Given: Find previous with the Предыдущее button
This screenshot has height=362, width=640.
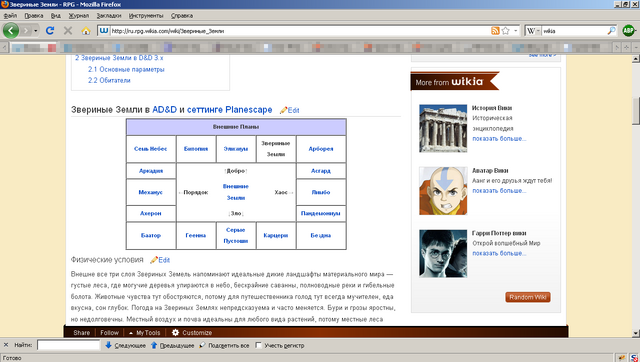Looking at the screenshot, I should point(172,345).
